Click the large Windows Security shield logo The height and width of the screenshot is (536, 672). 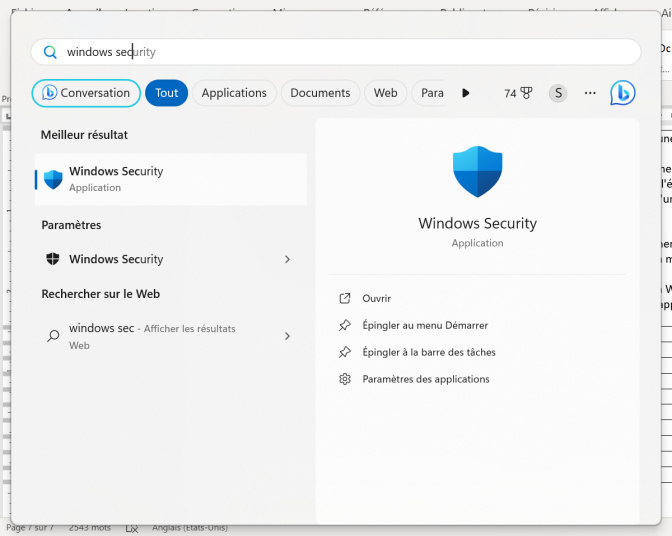477,172
